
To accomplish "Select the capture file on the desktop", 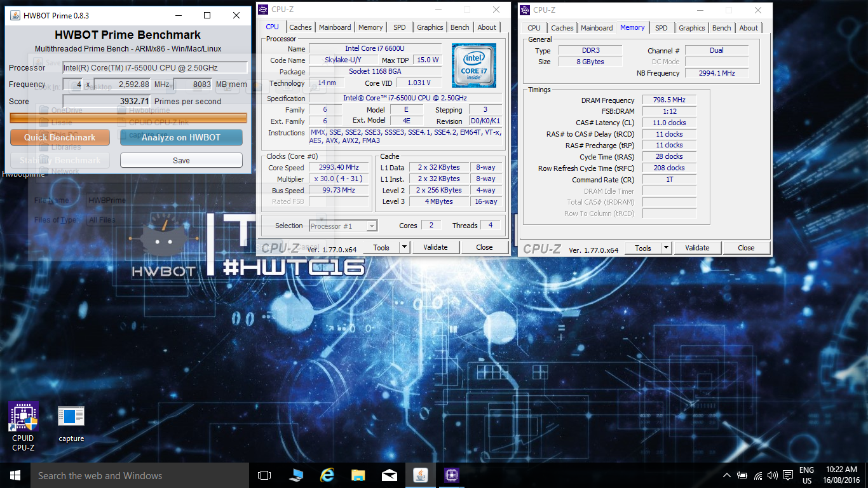I will pyautogui.click(x=71, y=424).
